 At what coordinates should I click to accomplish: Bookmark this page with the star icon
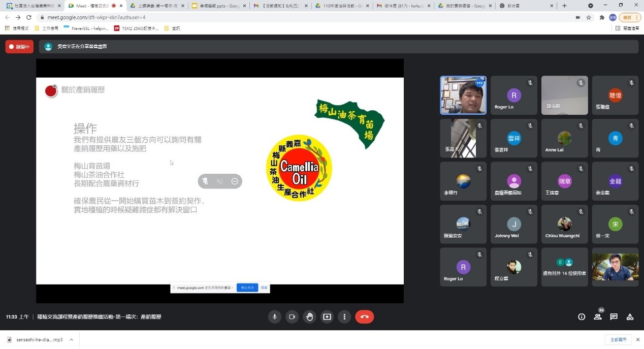pyautogui.click(x=589, y=17)
